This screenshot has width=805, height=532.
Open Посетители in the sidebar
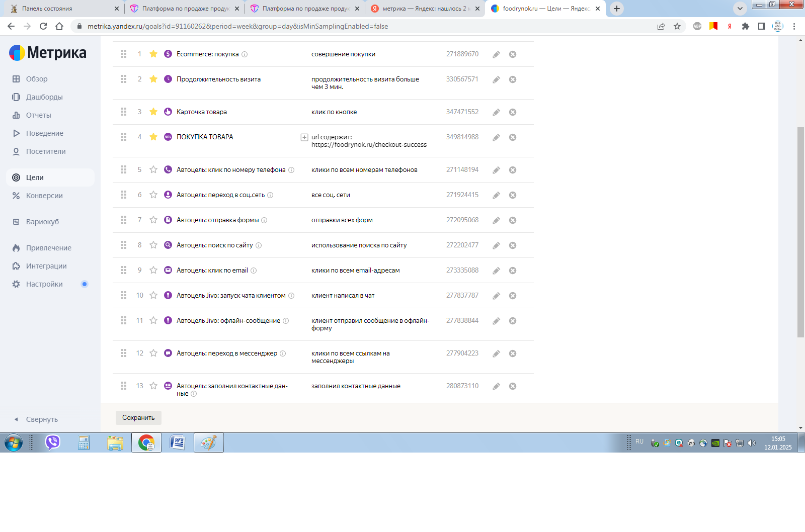click(50, 151)
